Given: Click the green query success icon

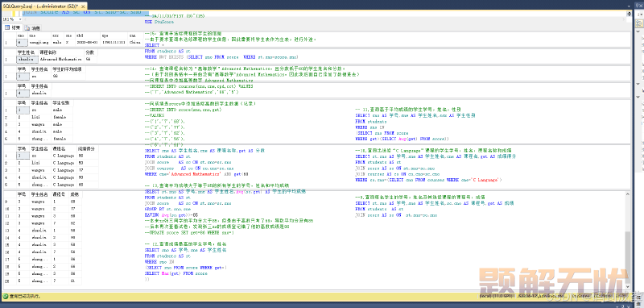Looking at the screenshot, I should point(5,296).
